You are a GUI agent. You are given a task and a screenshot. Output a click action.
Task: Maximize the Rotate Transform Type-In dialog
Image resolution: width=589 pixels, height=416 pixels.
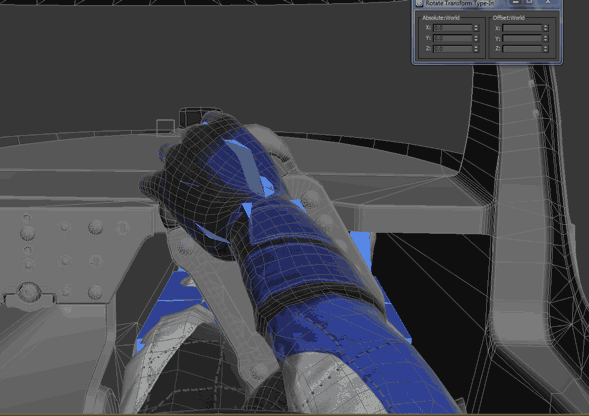529,2
